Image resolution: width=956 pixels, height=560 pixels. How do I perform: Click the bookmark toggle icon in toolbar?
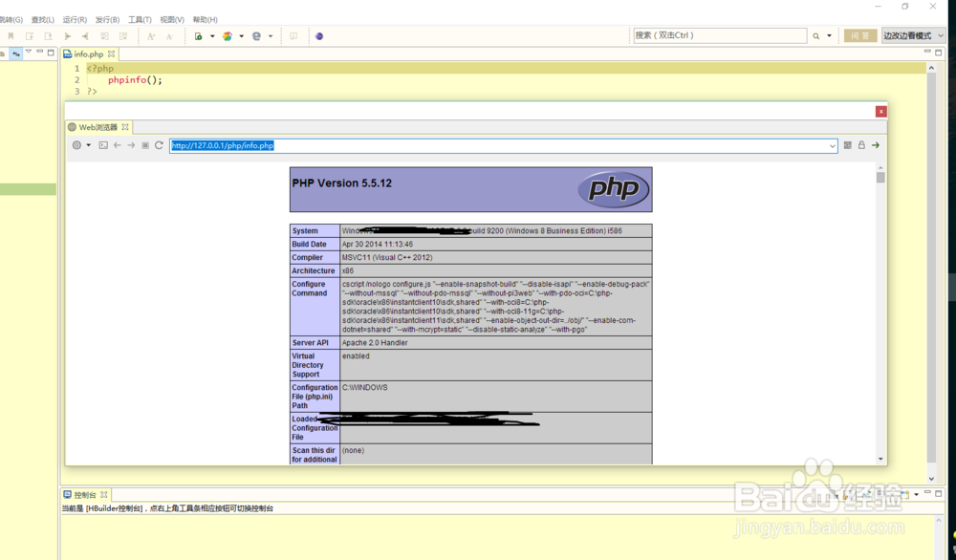pyautogui.click(x=11, y=36)
